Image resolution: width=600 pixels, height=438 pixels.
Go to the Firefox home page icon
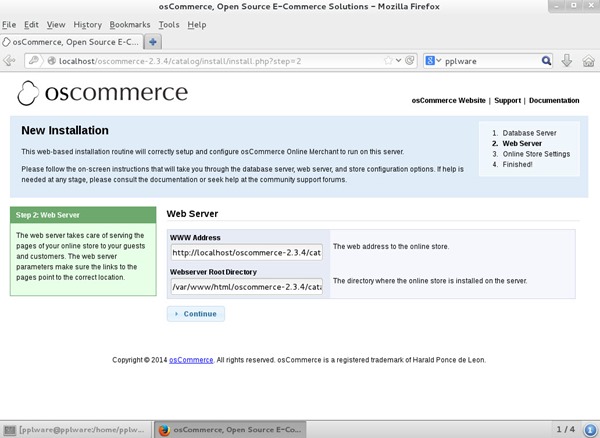pos(589,60)
